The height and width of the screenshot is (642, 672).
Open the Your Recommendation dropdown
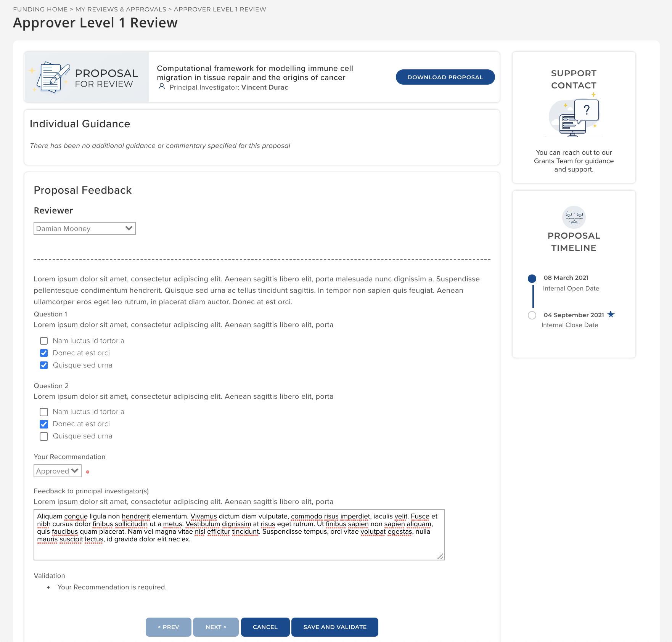click(x=58, y=471)
